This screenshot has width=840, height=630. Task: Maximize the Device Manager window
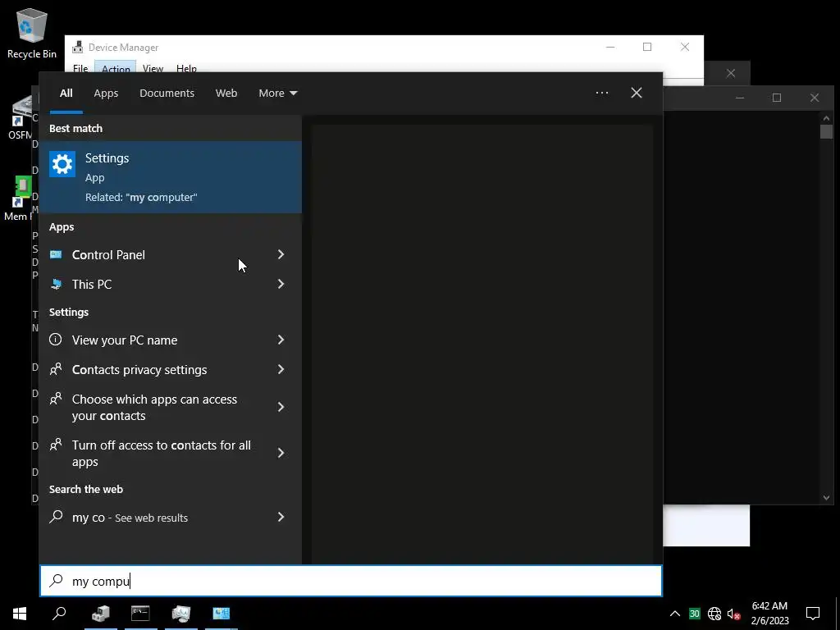coord(647,47)
